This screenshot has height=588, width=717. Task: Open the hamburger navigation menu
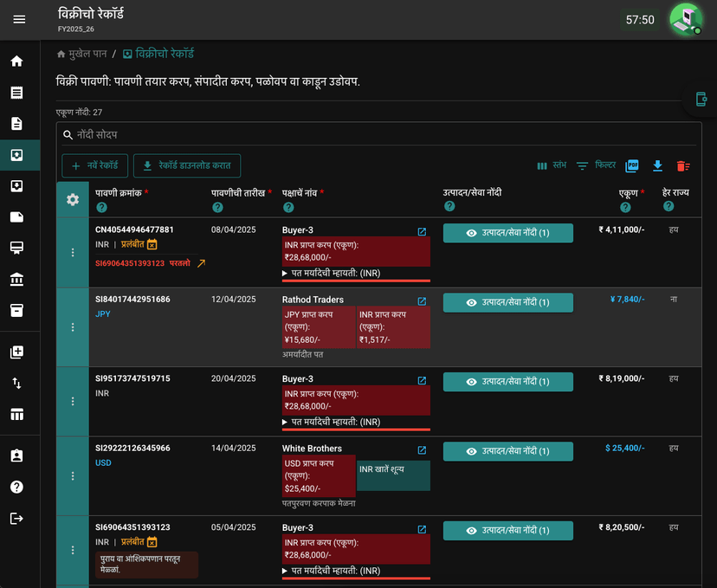[x=19, y=19]
